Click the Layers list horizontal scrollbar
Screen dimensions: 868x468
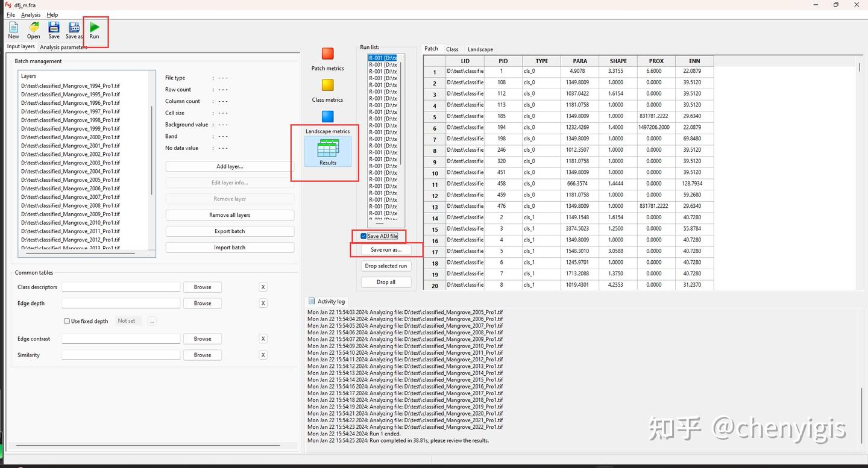(x=79, y=254)
